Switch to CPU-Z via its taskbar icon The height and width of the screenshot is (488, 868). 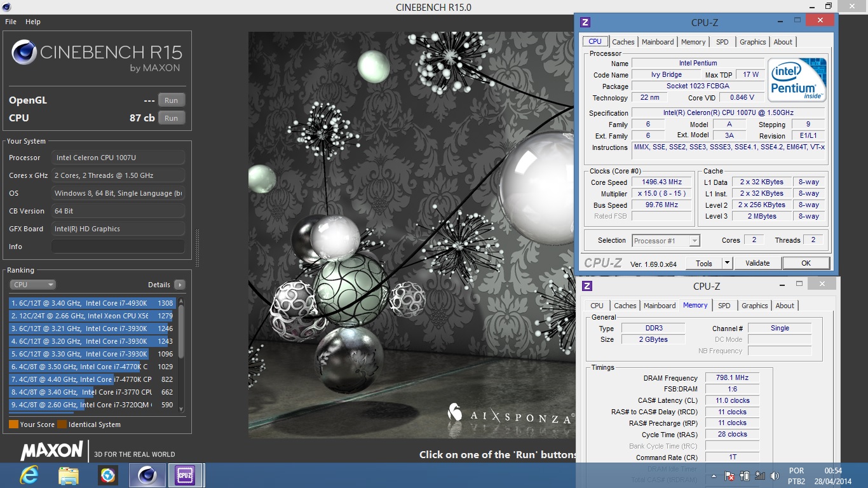point(186,475)
